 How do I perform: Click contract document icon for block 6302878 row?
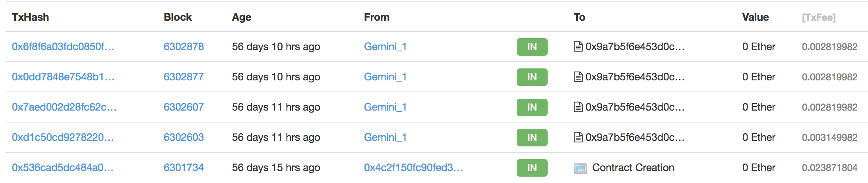pyautogui.click(x=578, y=47)
